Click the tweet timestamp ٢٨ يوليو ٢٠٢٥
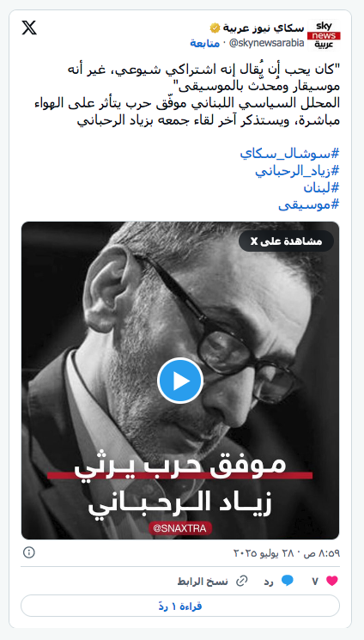Image resolution: width=364 pixels, height=640 pixels. pos(286,553)
